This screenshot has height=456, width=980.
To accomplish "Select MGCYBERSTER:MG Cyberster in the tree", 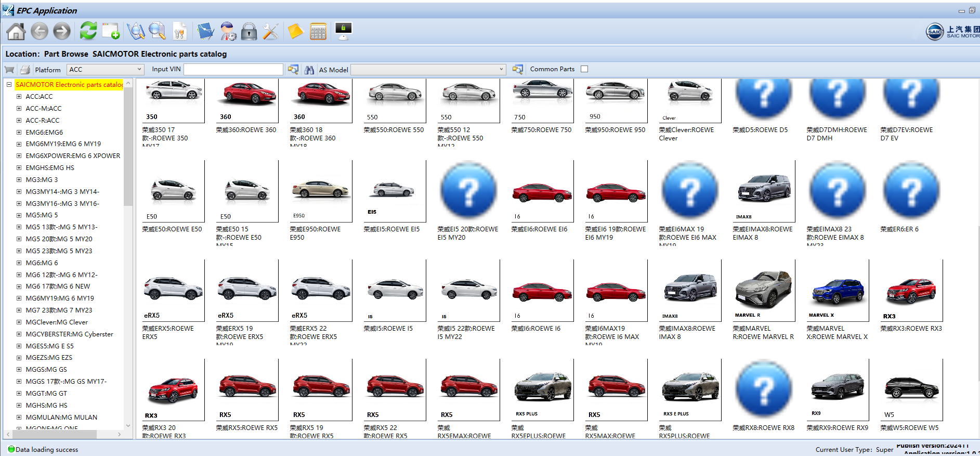I will point(69,334).
